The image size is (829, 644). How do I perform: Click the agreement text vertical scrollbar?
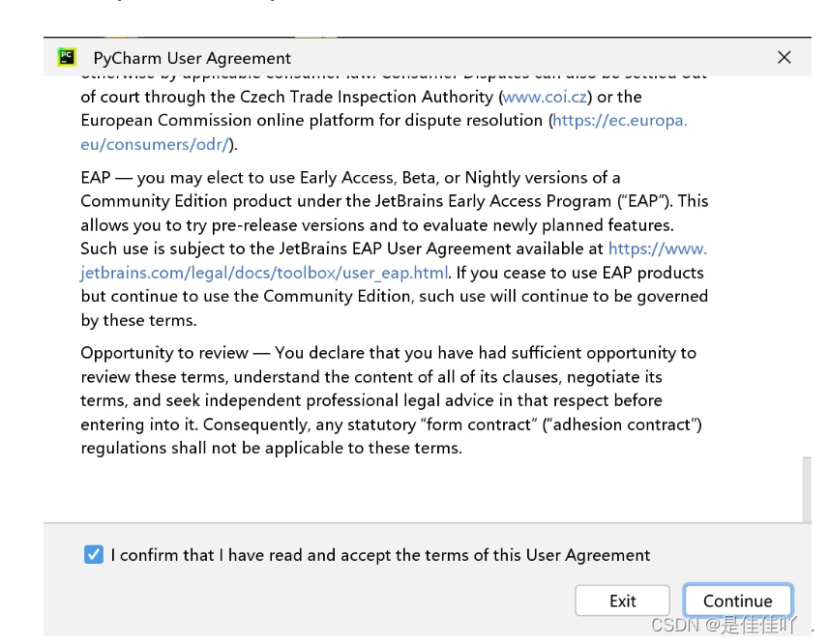tap(806, 489)
